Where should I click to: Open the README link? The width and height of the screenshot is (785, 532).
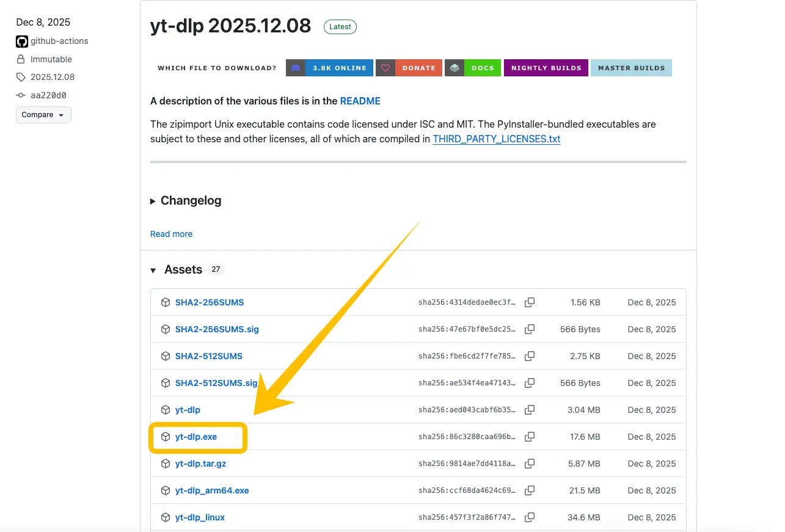(x=360, y=101)
